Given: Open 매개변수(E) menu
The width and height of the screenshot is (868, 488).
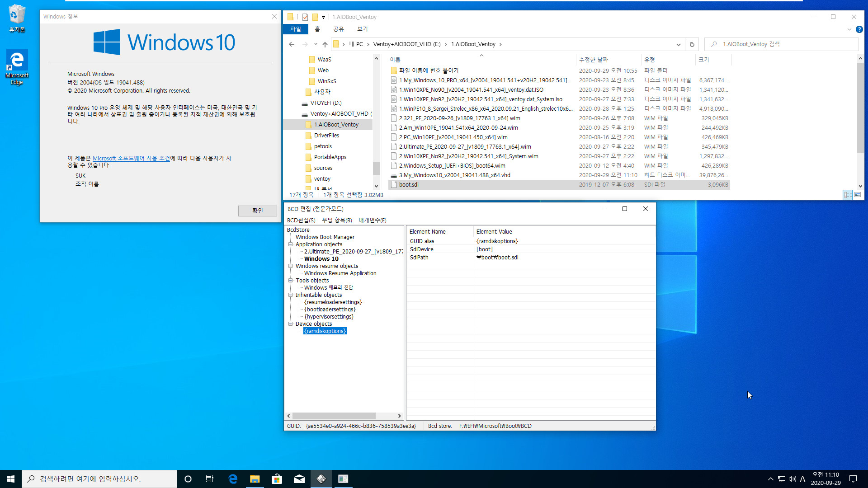Looking at the screenshot, I should [373, 221].
